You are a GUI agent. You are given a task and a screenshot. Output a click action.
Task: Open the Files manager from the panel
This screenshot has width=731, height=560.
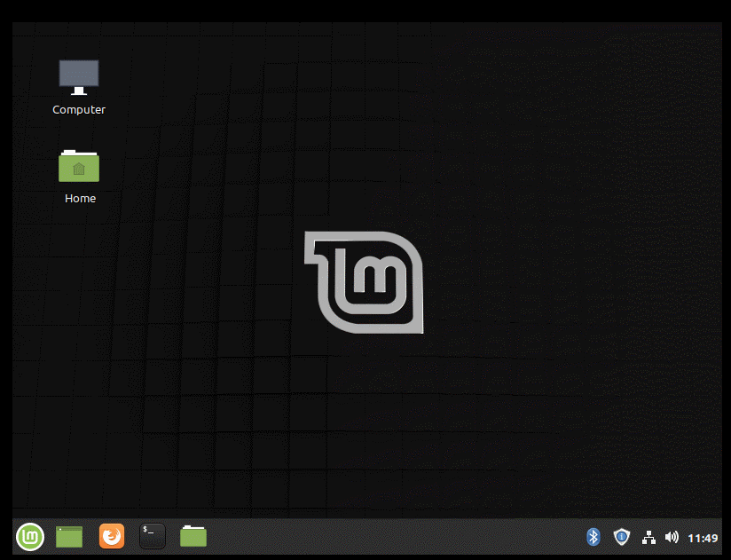coord(193,536)
